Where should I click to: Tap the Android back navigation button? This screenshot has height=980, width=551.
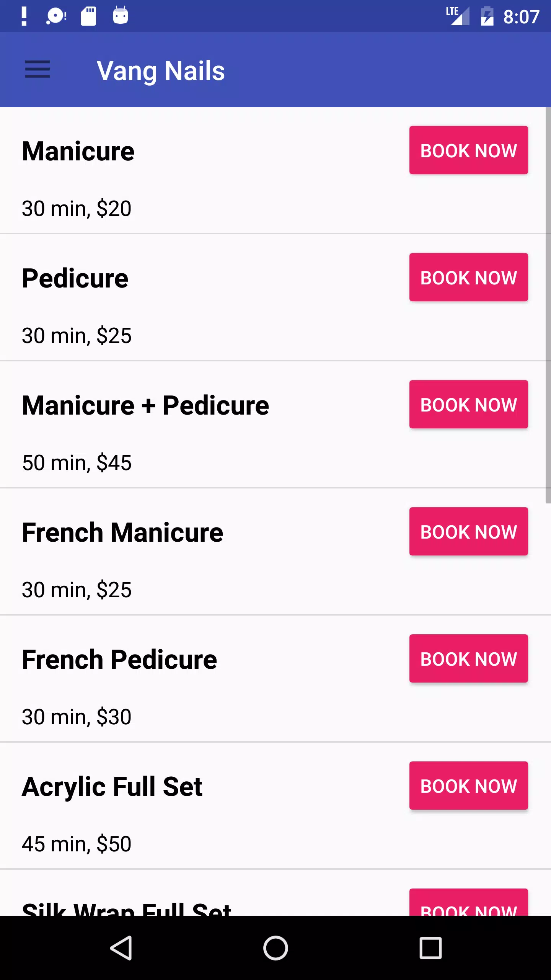(x=122, y=948)
